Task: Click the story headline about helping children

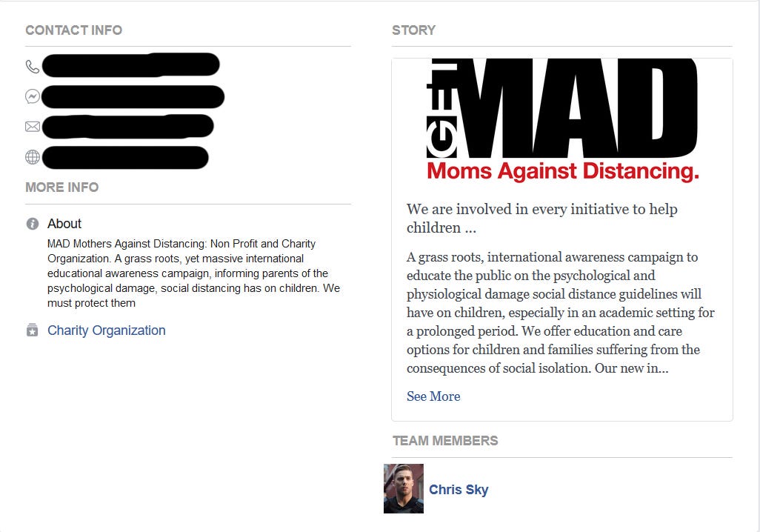Action: (542, 219)
